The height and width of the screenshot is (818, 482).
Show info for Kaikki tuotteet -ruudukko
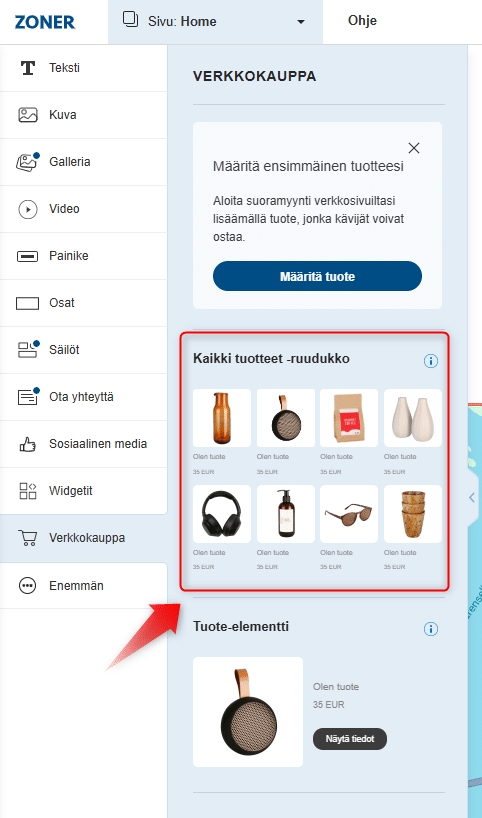(431, 360)
